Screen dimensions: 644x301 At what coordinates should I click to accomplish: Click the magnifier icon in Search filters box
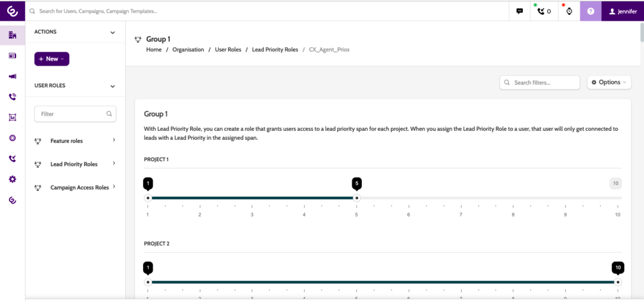(x=507, y=83)
